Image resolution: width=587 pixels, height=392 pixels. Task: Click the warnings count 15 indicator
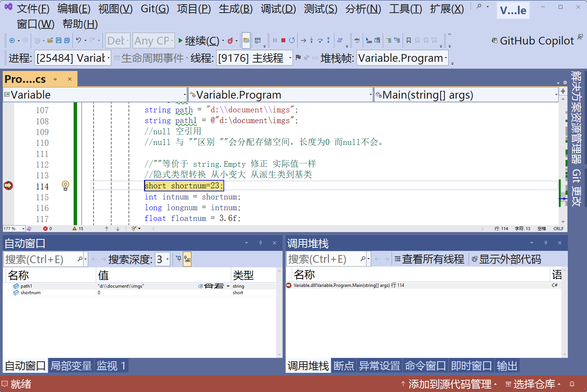coord(78,229)
